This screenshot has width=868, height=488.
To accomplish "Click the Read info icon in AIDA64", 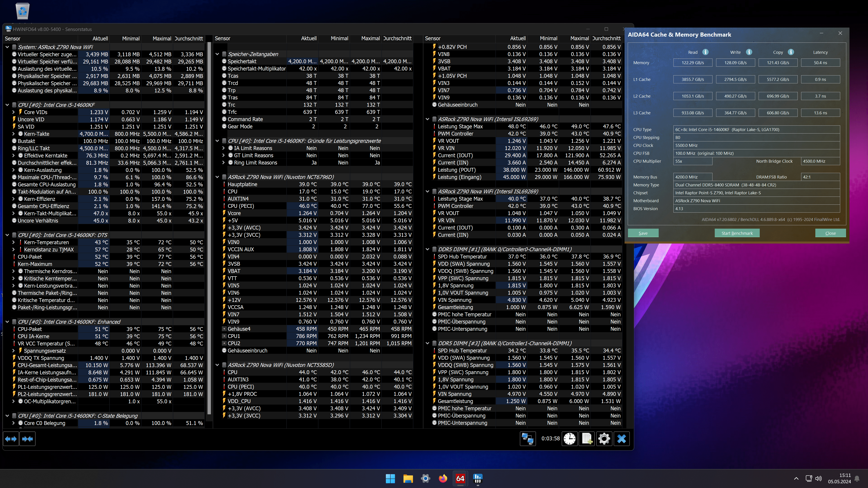I will 705,52.
